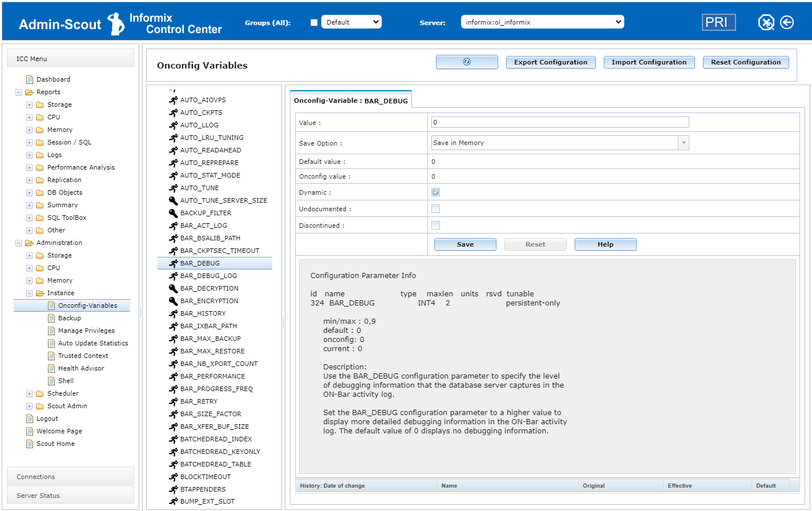Click the running-man icon beside BAR_RETRY
812x511 pixels.
(x=173, y=401)
